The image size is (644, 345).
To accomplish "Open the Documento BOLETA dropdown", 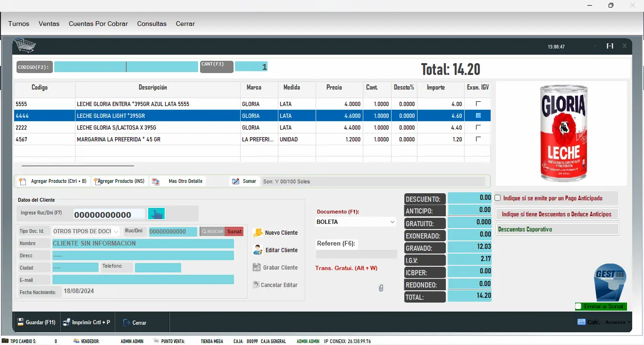I will (392, 222).
